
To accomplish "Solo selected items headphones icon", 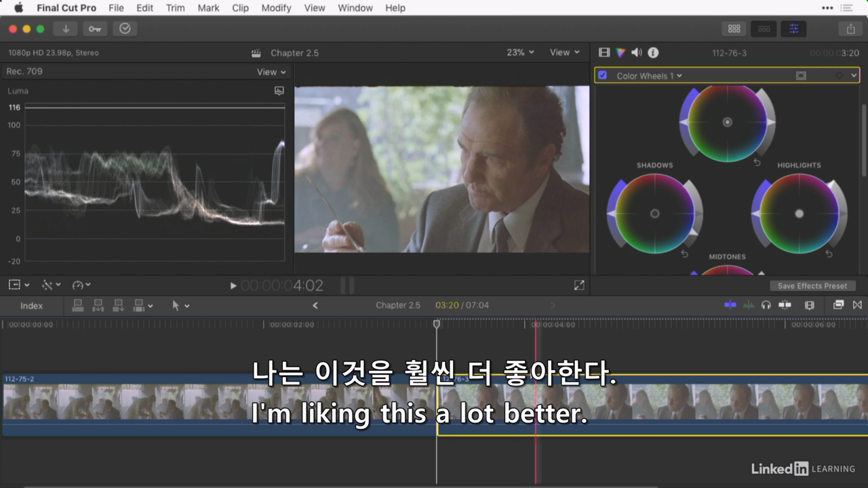I will point(766,305).
